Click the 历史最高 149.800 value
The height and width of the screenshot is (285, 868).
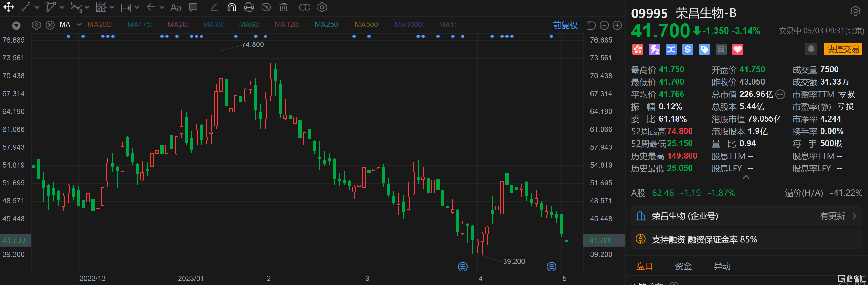[682, 156]
